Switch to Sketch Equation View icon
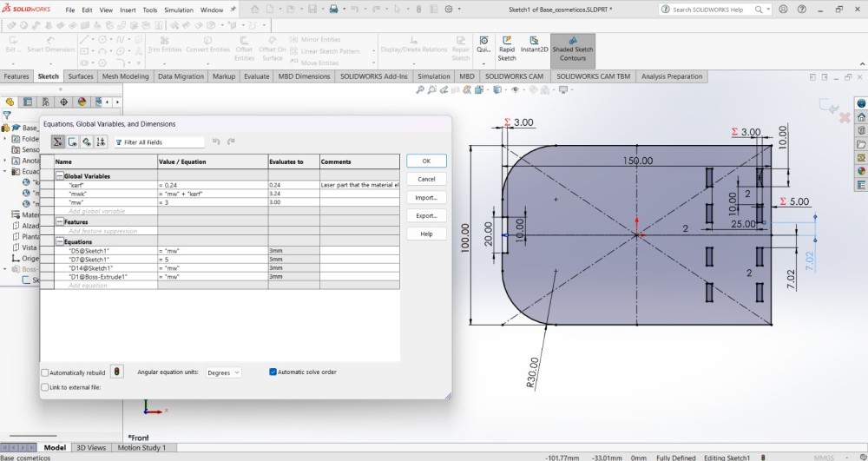This screenshot has width=868, height=461. [73, 142]
